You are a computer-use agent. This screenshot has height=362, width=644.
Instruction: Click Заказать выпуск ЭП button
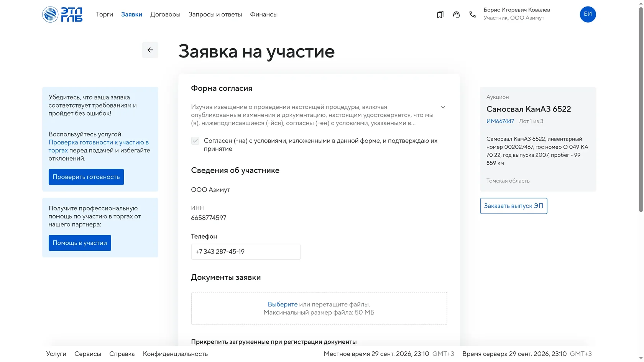pyautogui.click(x=514, y=206)
